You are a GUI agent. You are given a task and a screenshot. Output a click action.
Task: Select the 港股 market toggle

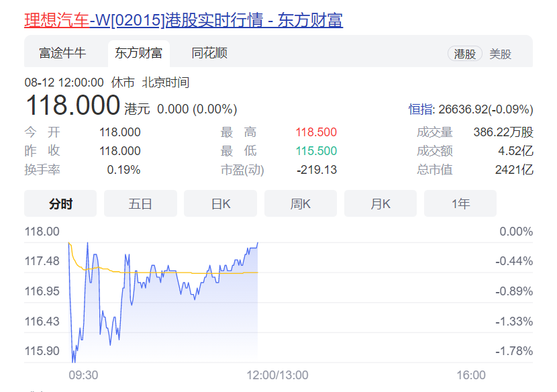464,54
